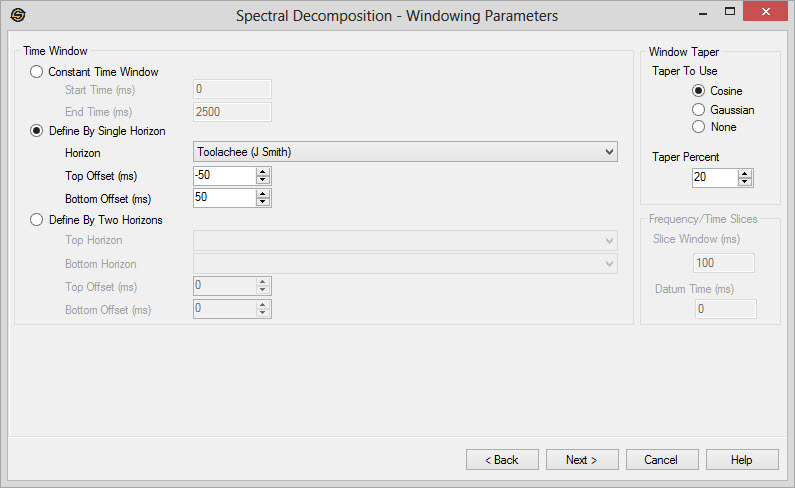Cancel the Windowing Parameters dialog

pos(662,460)
